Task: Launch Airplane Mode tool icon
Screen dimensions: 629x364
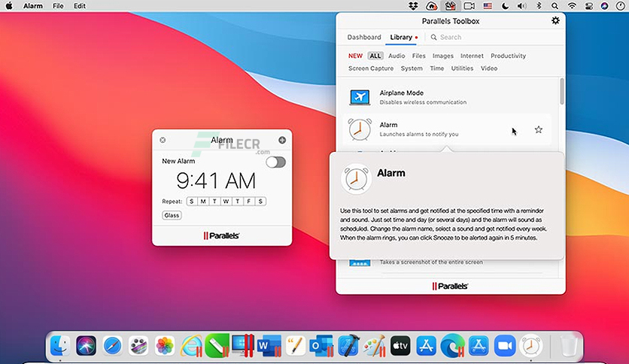Action: pyautogui.click(x=360, y=97)
